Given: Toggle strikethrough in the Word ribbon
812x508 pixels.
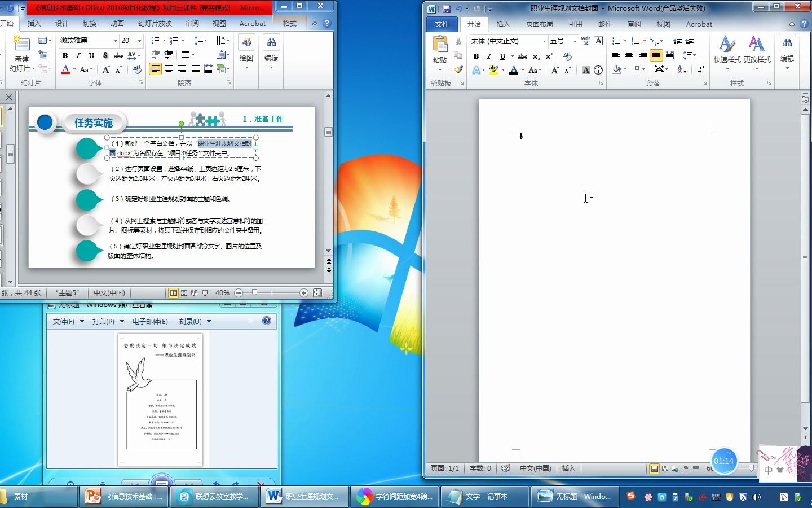Looking at the screenshot, I should tap(523, 56).
